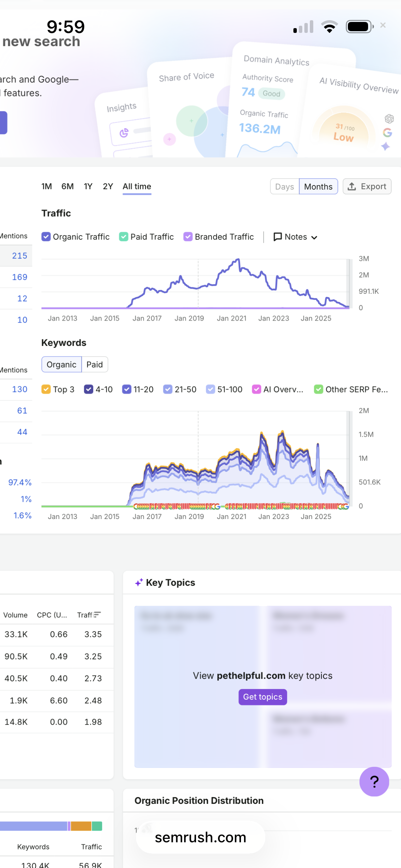Screen dimensions: 401x868
Task: Click the Traffic column sort icon
Action: click(x=97, y=615)
